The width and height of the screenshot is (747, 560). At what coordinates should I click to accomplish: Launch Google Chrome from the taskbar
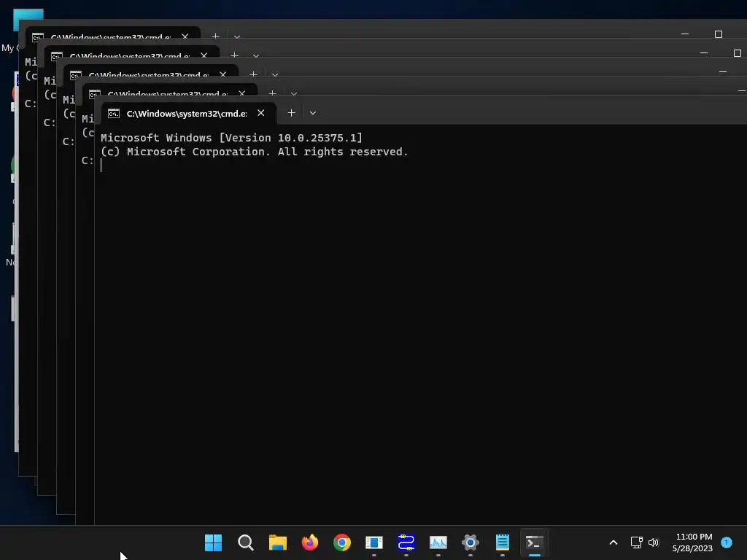pos(341,542)
